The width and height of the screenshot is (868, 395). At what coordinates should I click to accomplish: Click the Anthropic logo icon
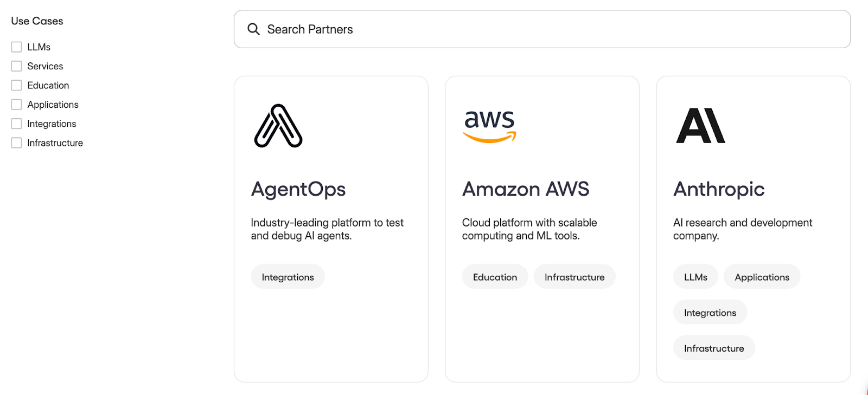700,126
